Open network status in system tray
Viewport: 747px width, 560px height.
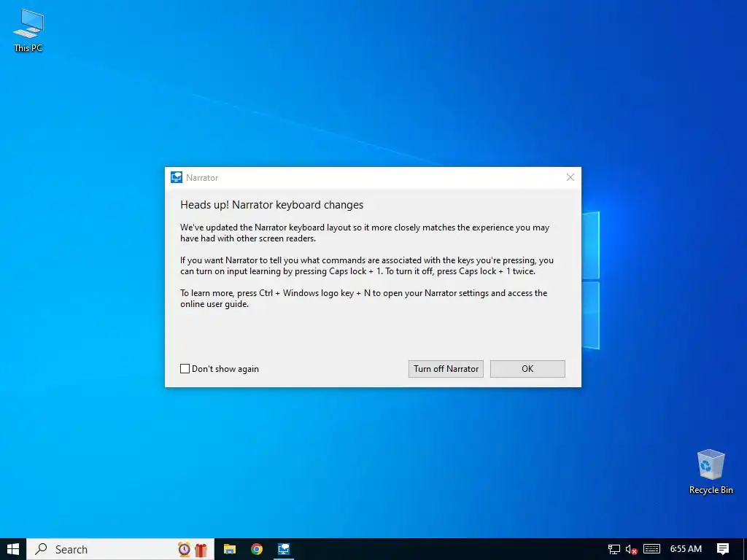pyautogui.click(x=614, y=549)
